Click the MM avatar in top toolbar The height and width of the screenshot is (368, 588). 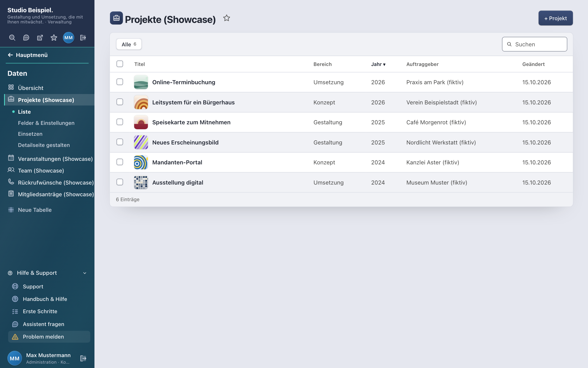[x=69, y=38]
